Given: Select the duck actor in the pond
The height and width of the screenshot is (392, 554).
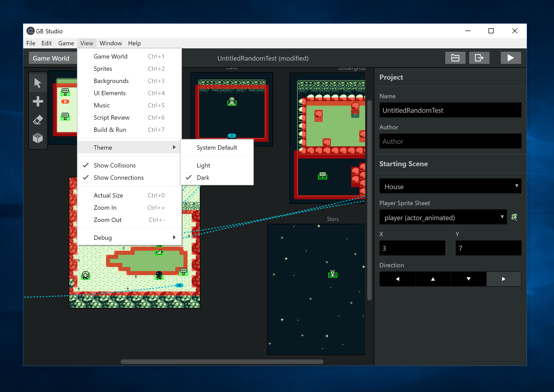Looking at the screenshot, I should pyautogui.click(x=159, y=252).
